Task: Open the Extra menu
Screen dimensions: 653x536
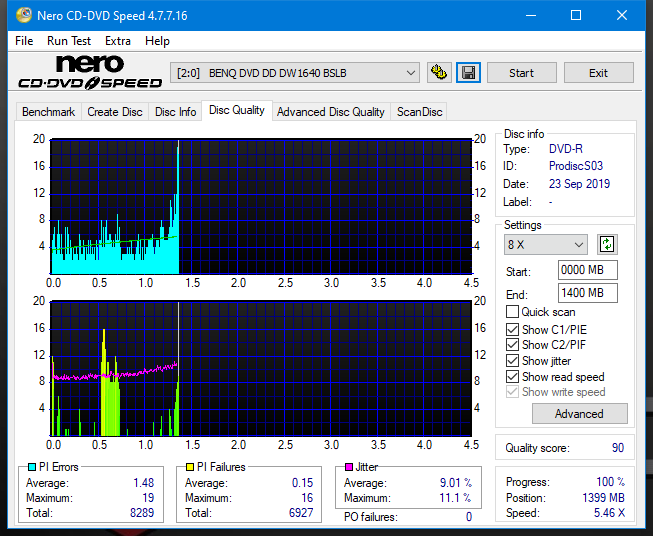Action: coord(118,41)
